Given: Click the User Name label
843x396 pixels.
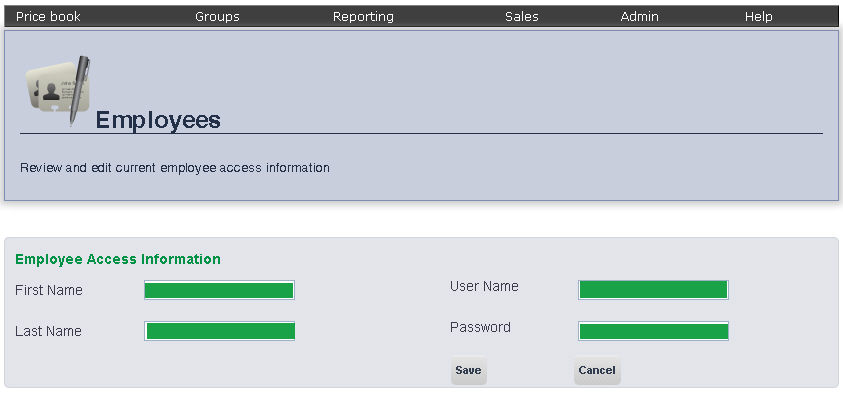Looking at the screenshot, I should point(484,286).
